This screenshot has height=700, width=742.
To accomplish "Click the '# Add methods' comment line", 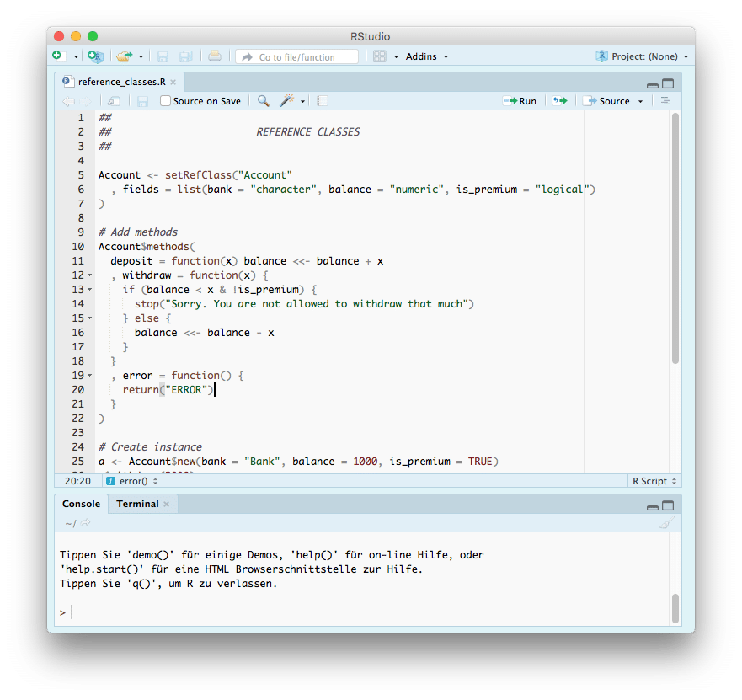I will (x=138, y=232).
